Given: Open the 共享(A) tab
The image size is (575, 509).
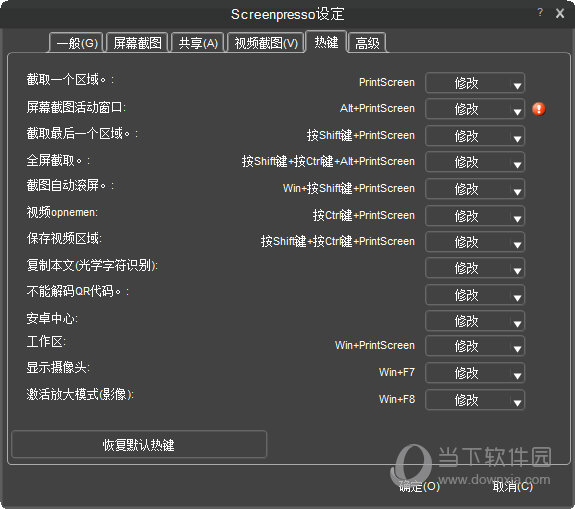Looking at the screenshot, I should pyautogui.click(x=198, y=43).
